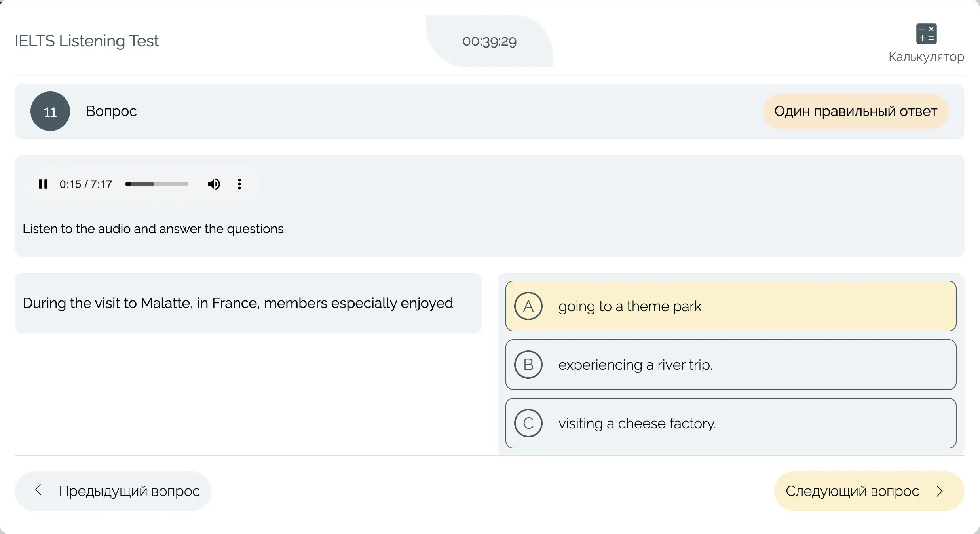Click the "Один правильный ответ" tag
The width and height of the screenshot is (980, 534).
[856, 111]
